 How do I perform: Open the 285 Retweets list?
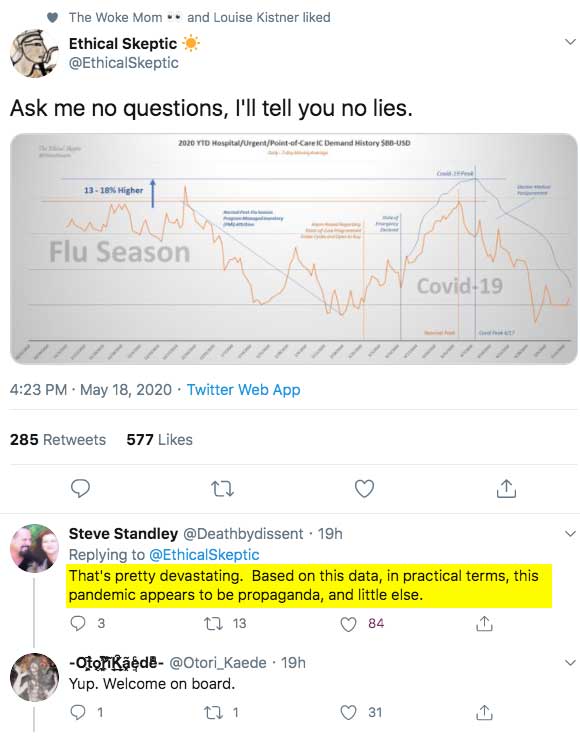pos(58,440)
